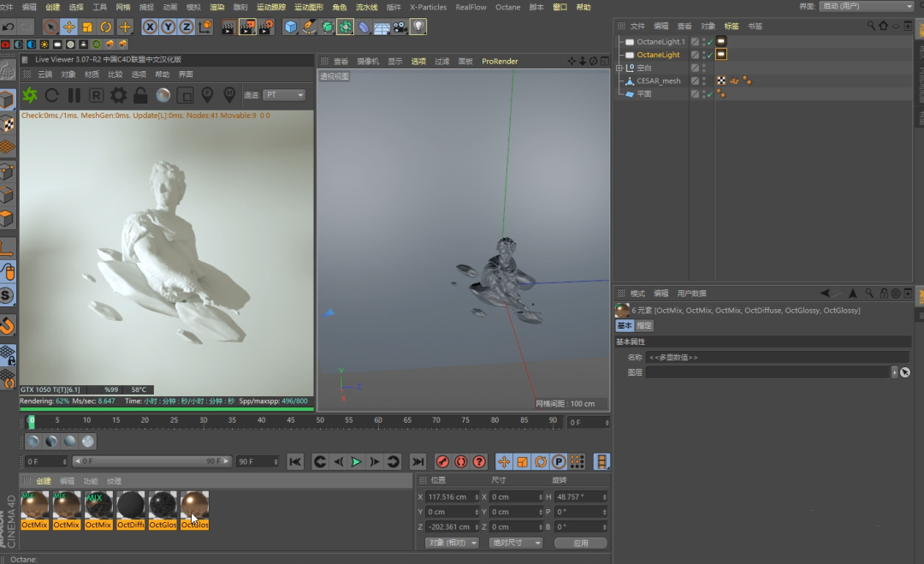Click the Octane light tag on OctaneLight.1
The width and height of the screenshot is (924, 564).
pos(721,41)
